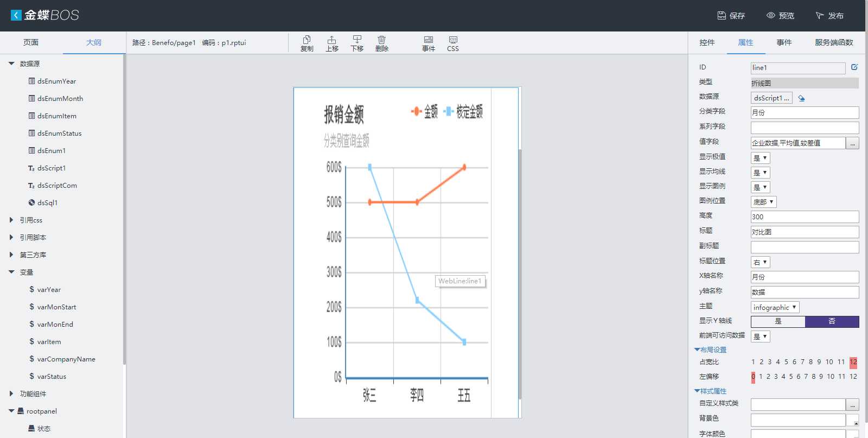The height and width of the screenshot is (438, 868).
Task: Click the dsScriptCom script icon
Action: 31,186
